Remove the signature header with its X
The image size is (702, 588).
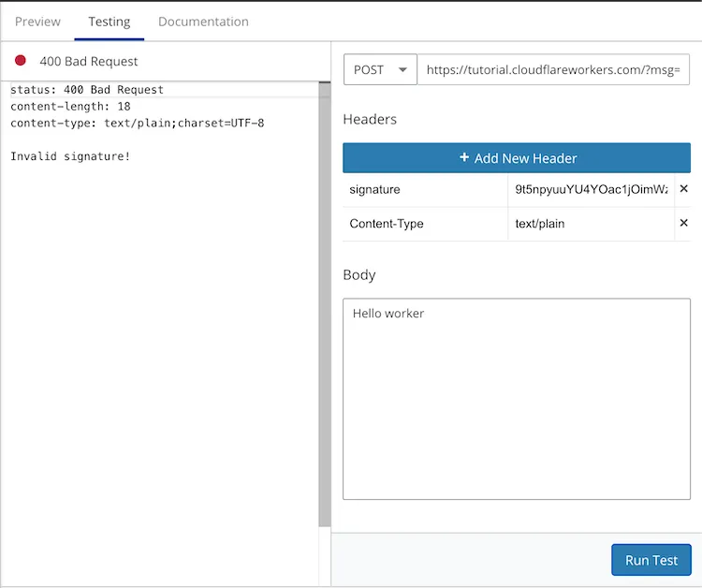pos(683,189)
